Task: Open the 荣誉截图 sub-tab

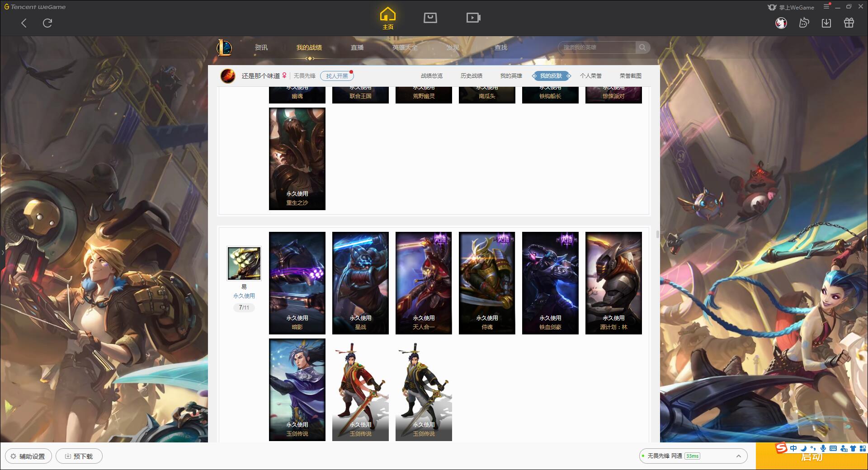Action: pyautogui.click(x=631, y=76)
